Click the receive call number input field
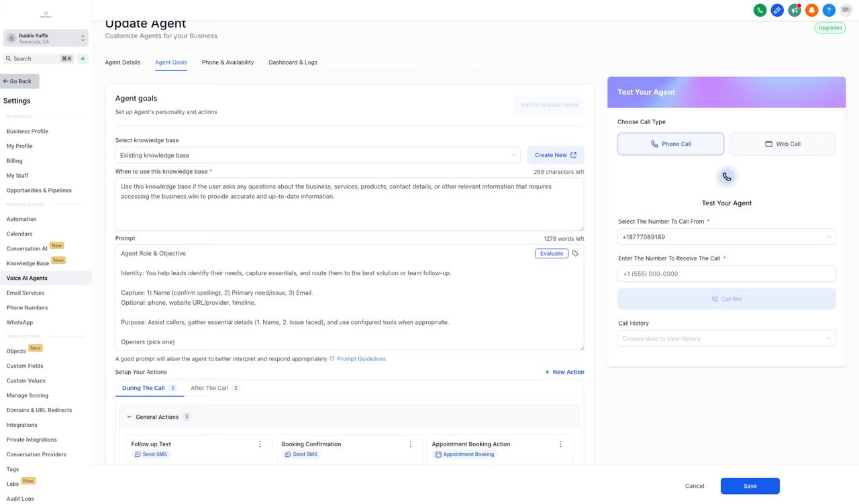 pyautogui.click(x=726, y=274)
